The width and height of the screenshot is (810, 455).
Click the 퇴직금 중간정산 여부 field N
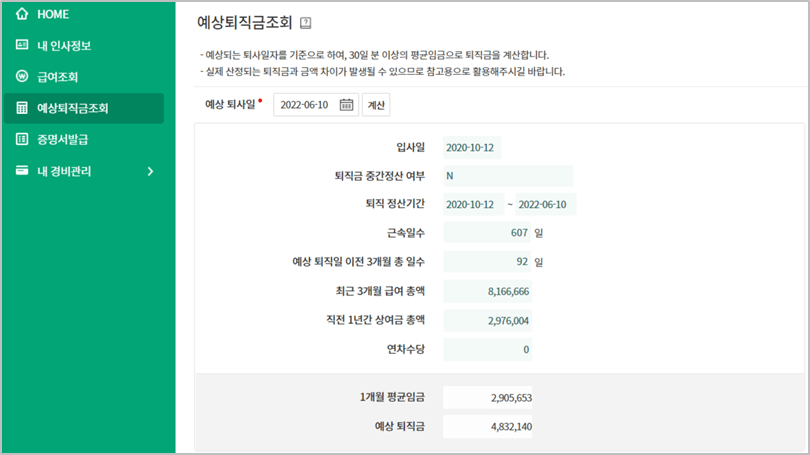[508, 176]
